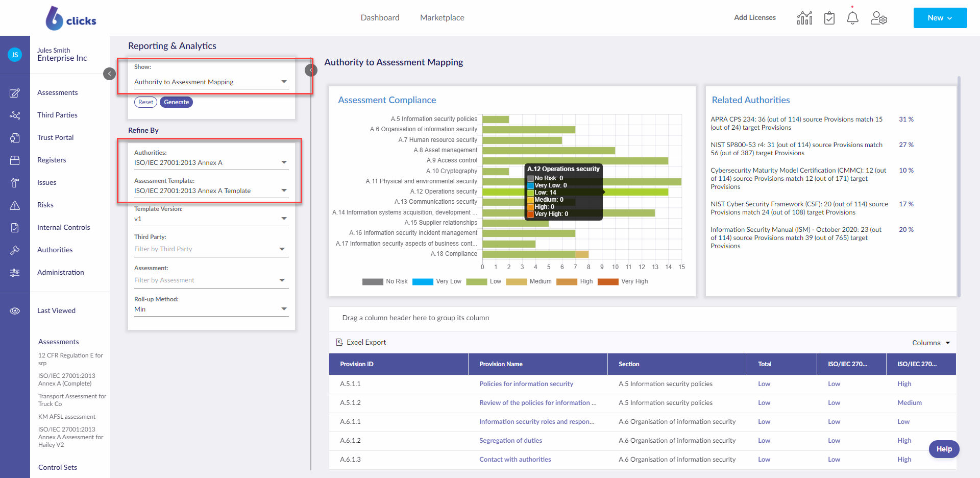This screenshot has width=980, height=478.
Task: Click the 6clicks logo
Action: 71,18
